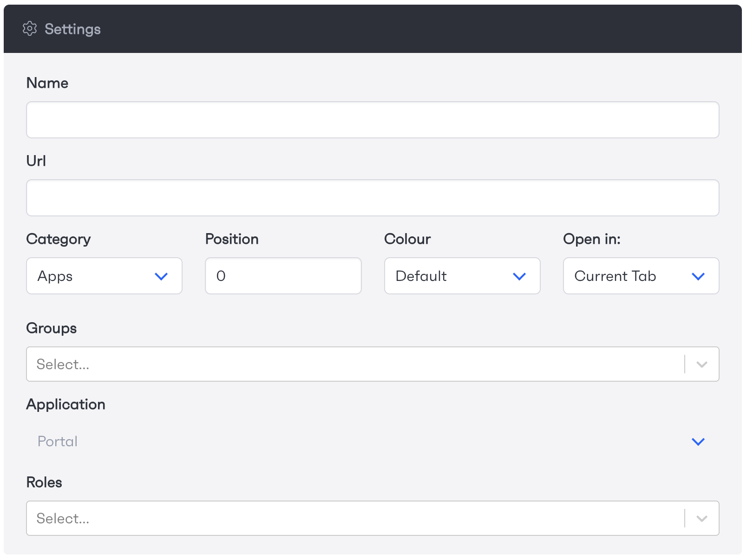This screenshot has height=560, width=747.
Task: Open the Groups multi-select field
Action: click(373, 364)
